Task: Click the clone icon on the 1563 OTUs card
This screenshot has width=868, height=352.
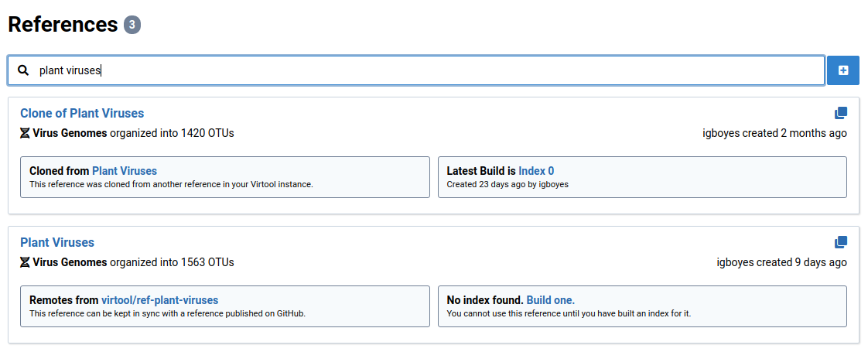Action: coord(841,242)
